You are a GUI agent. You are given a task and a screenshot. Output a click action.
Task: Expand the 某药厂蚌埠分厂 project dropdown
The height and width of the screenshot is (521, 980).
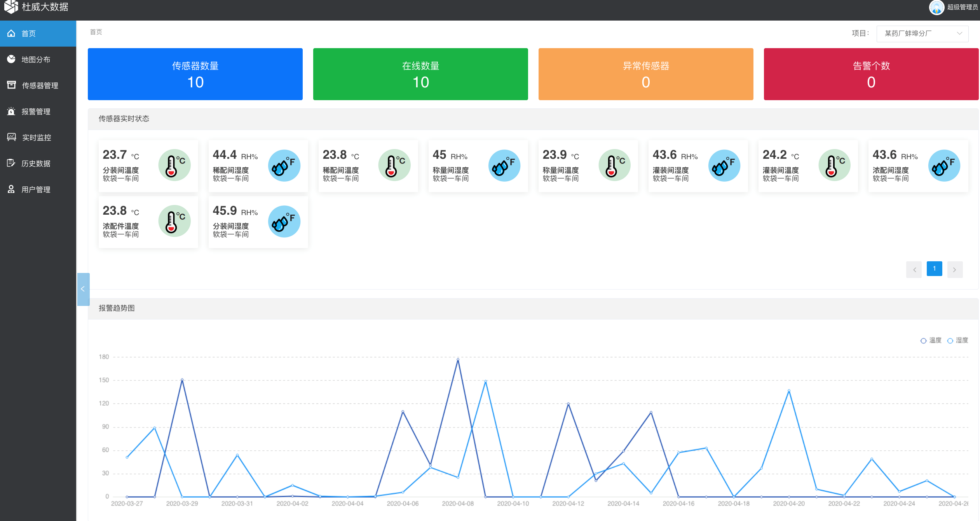click(x=922, y=33)
